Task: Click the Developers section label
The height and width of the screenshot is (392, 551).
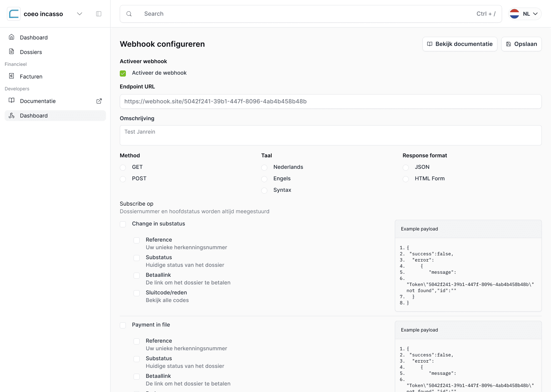Action: click(x=17, y=89)
